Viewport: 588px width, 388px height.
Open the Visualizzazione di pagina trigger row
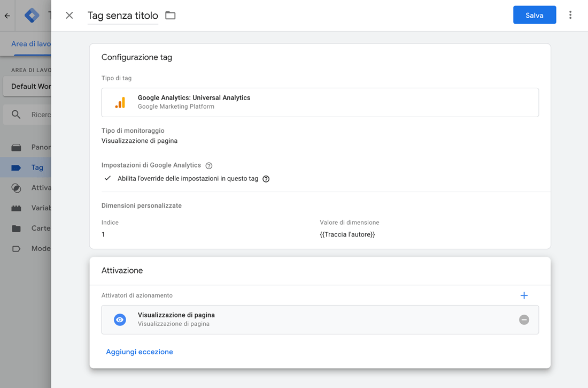pos(320,319)
